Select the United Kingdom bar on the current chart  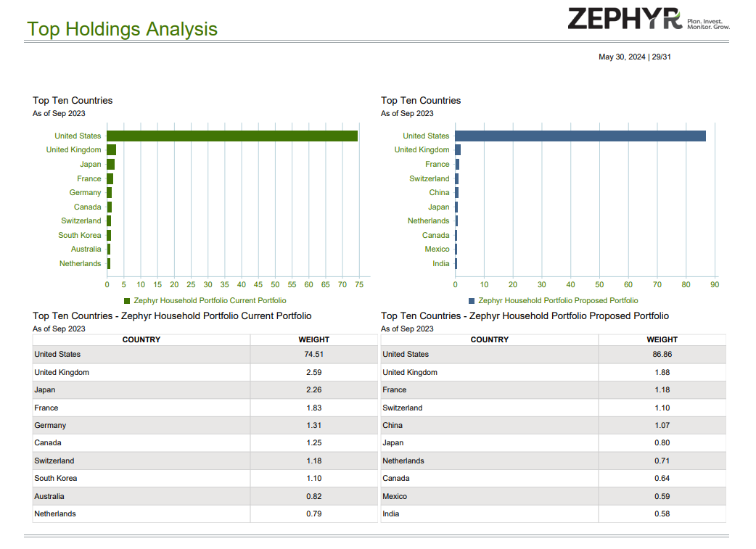110,149
